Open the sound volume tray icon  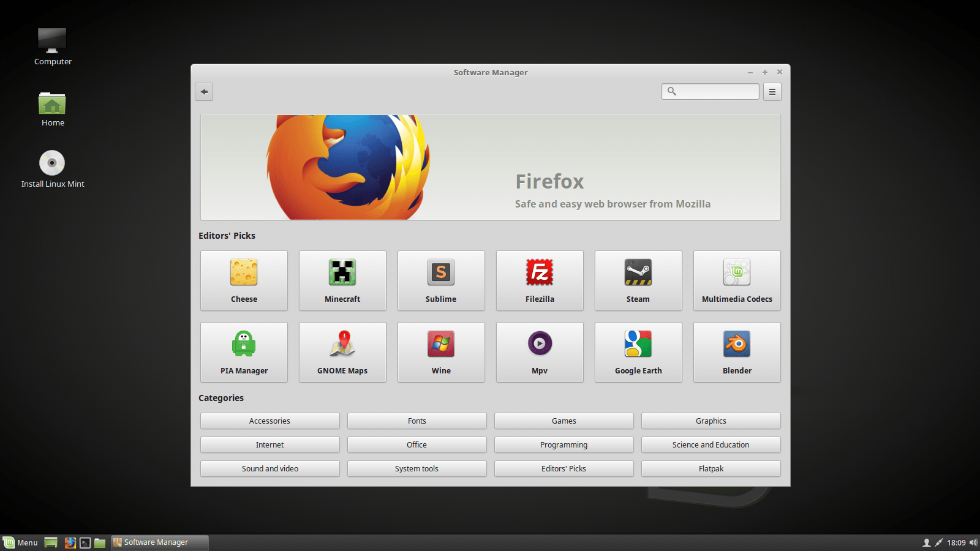973,542
